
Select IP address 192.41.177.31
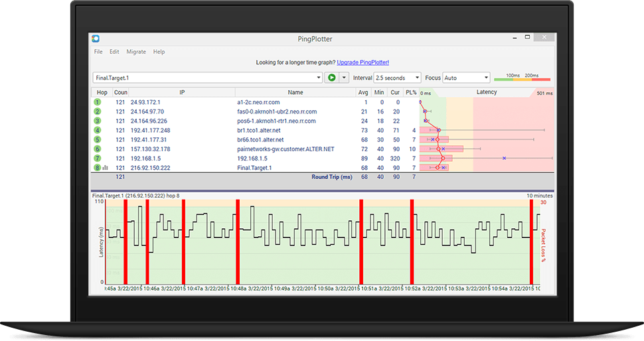coord(149,140)
